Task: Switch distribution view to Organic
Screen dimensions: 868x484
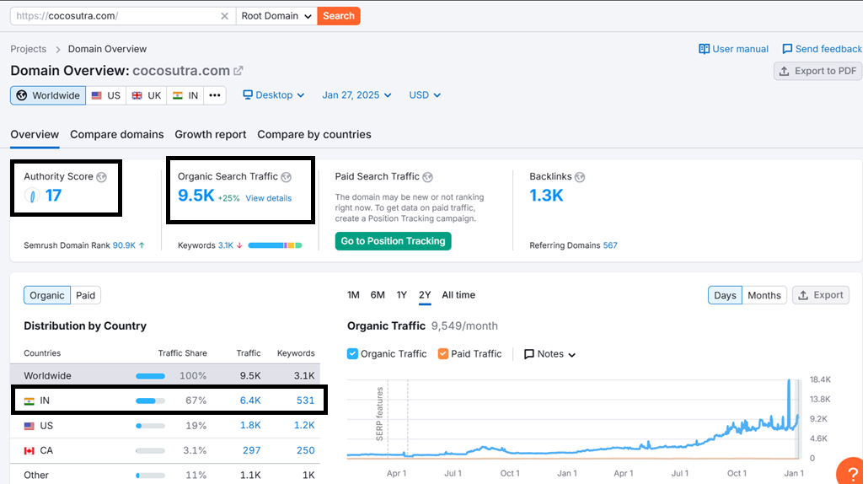Action: [47, 295]
